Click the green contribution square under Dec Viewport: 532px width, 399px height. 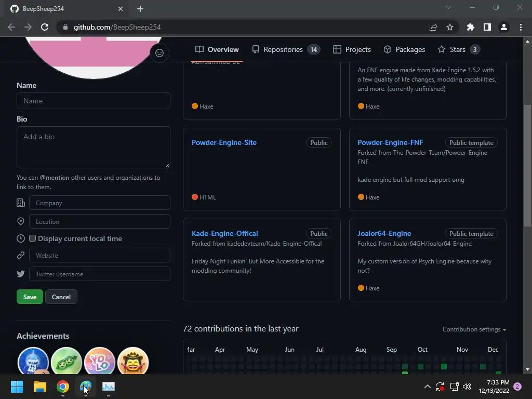[498, 373]
